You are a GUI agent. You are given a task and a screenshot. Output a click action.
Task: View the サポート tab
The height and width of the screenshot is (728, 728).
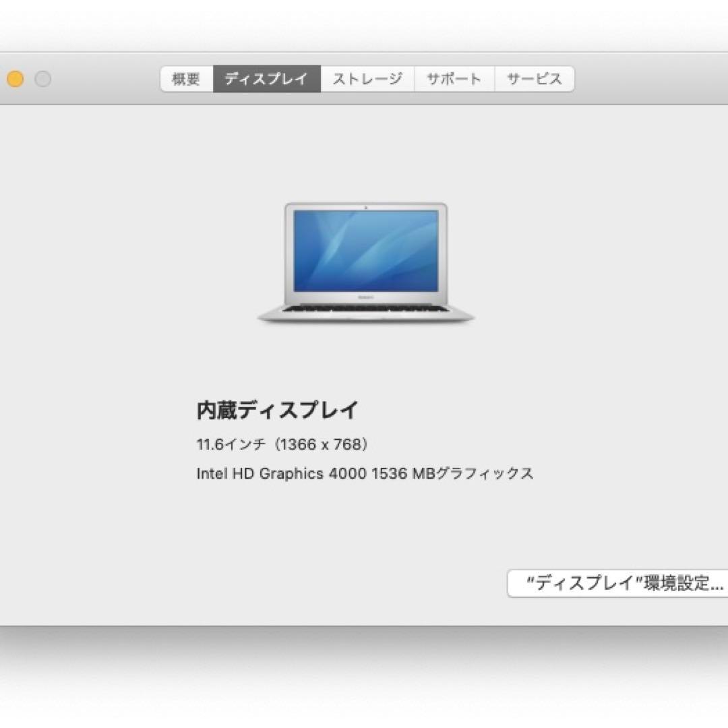[x=454, y=79]
